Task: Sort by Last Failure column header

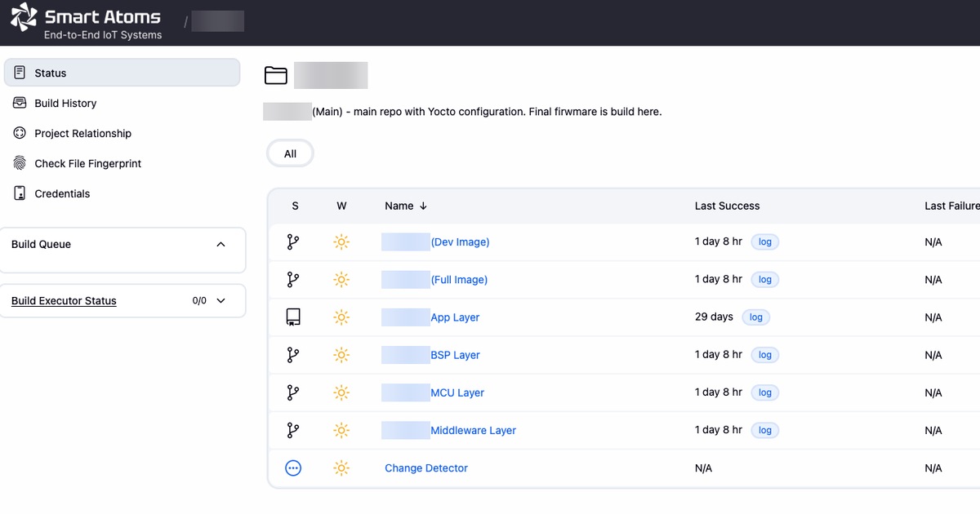Action: click(x=952, y=206)
